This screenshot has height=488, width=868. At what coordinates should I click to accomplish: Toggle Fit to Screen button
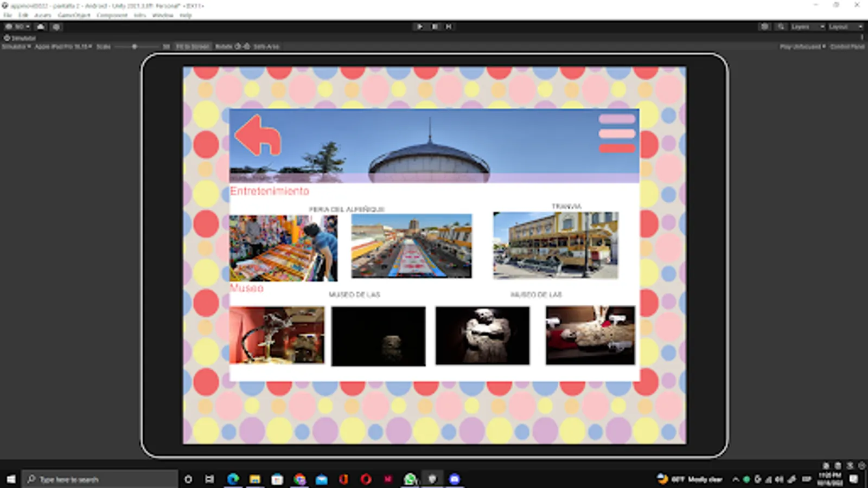(x=193, y=47)
